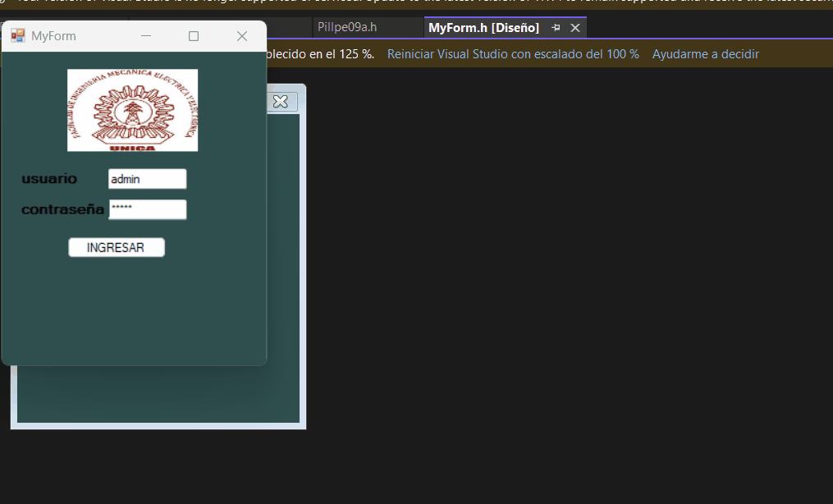Click the INGRESAR button

(x=117, y=248)
